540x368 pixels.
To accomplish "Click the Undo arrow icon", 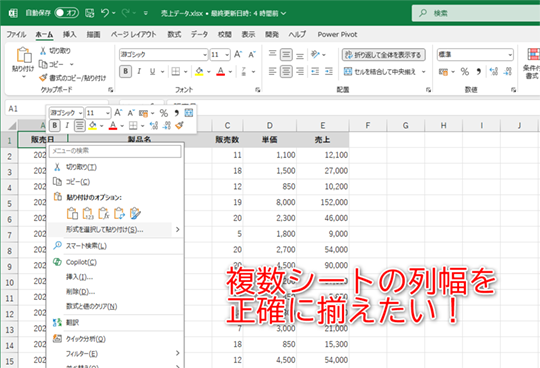I will pos(105,13).
